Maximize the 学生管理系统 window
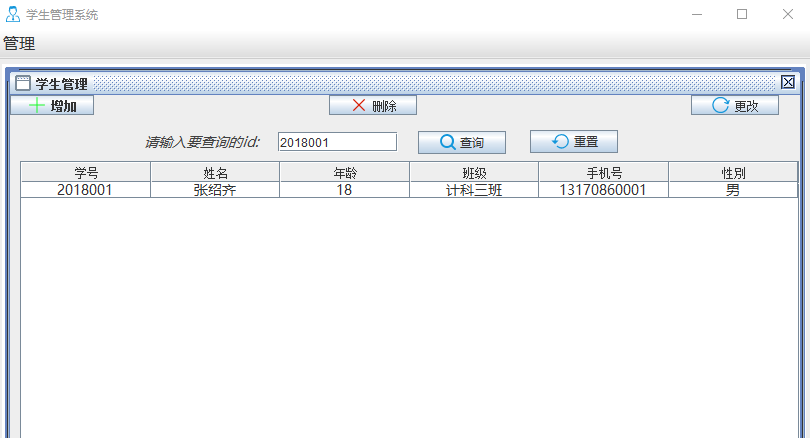Image resolution: width=810 pixels, height=438 pixels. point(742,14)
